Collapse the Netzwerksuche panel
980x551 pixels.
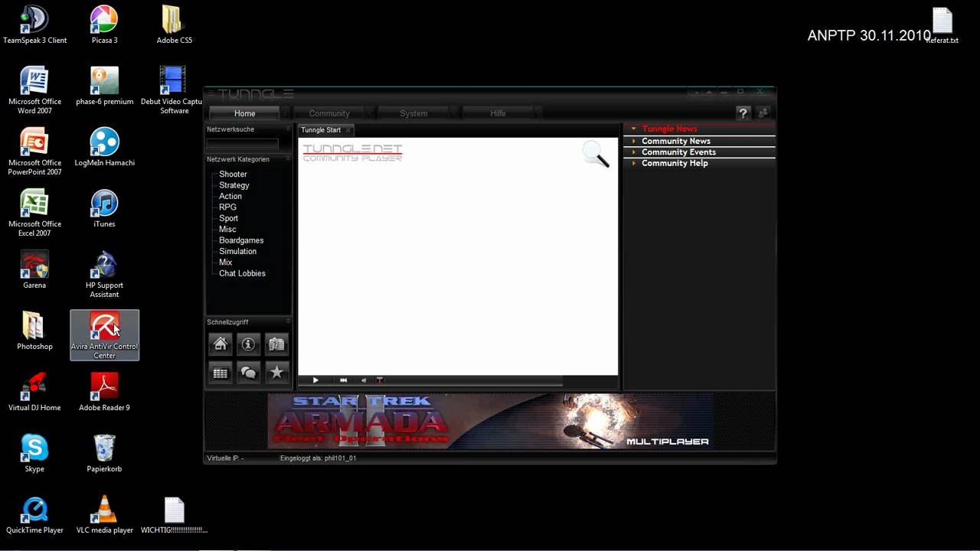pyautogui.click(x=289, y=129)
